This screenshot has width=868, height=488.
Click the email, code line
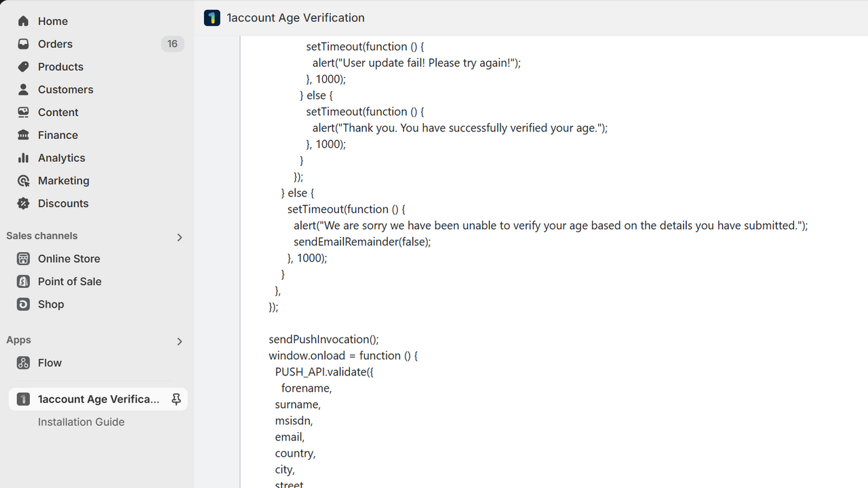(x=290, y=437)
